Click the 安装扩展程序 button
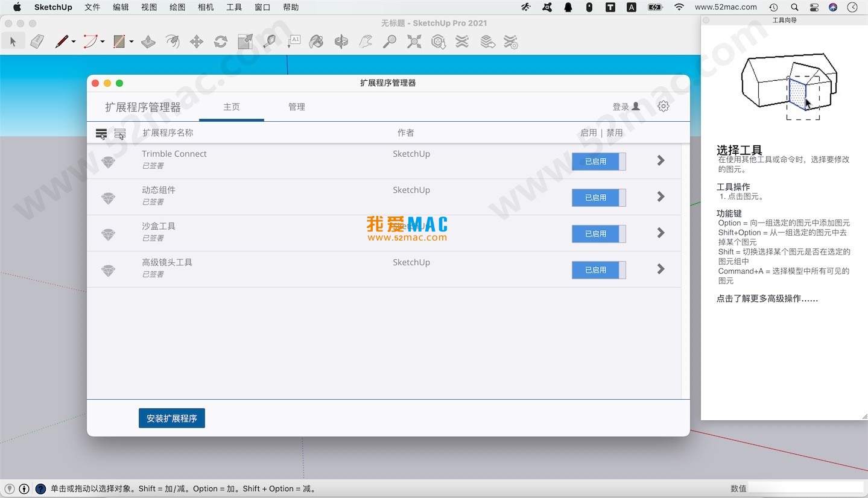The height and width of the screenshot is (498, 868). [172, 418]
